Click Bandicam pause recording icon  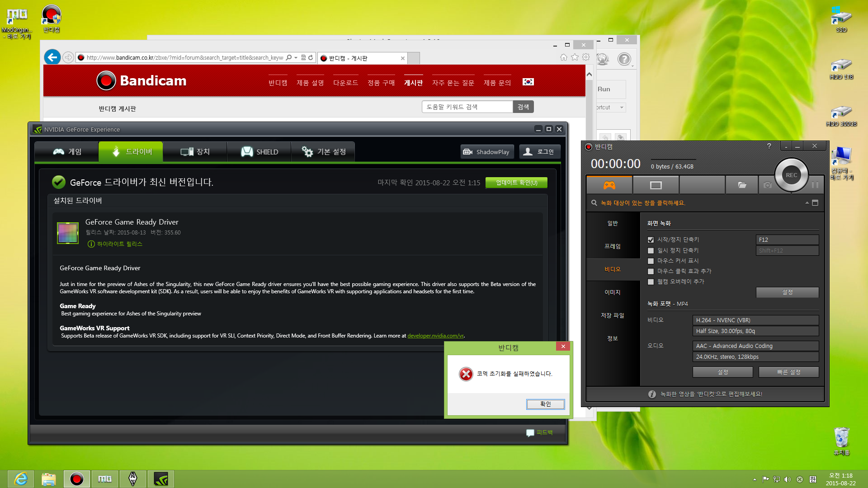(x=815, y=185)
